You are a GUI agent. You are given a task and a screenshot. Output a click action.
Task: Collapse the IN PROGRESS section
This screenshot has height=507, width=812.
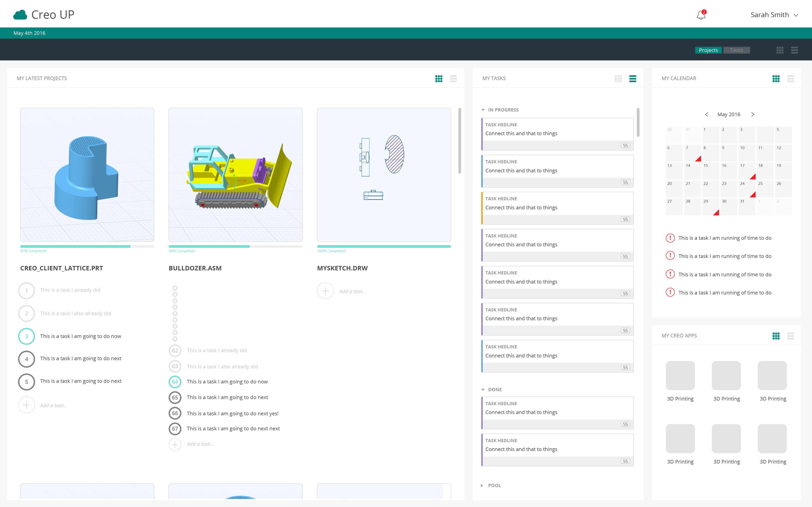click(x=483, y=110)
